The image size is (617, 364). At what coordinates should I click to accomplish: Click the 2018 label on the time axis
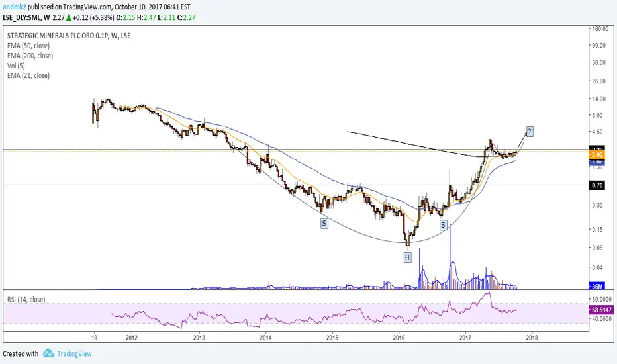(532, 338)
